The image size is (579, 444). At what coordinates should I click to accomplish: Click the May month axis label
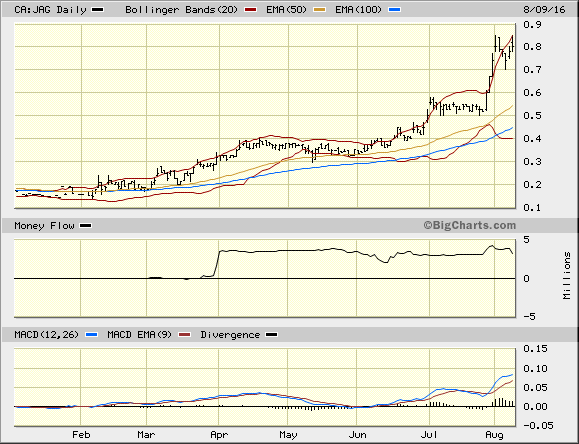pyautogui.click(x=288, y=435)
